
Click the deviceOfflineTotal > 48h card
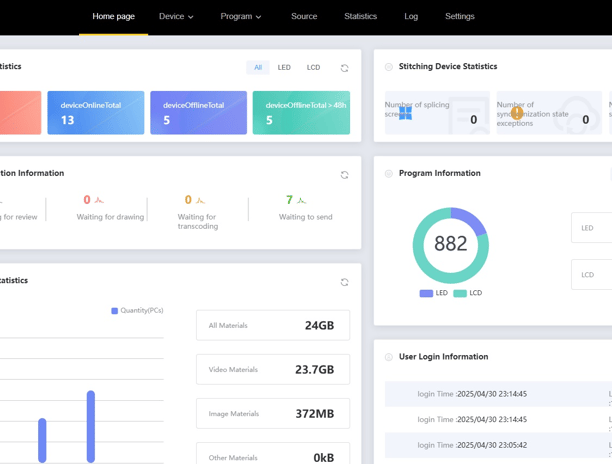tap(301, 113)
